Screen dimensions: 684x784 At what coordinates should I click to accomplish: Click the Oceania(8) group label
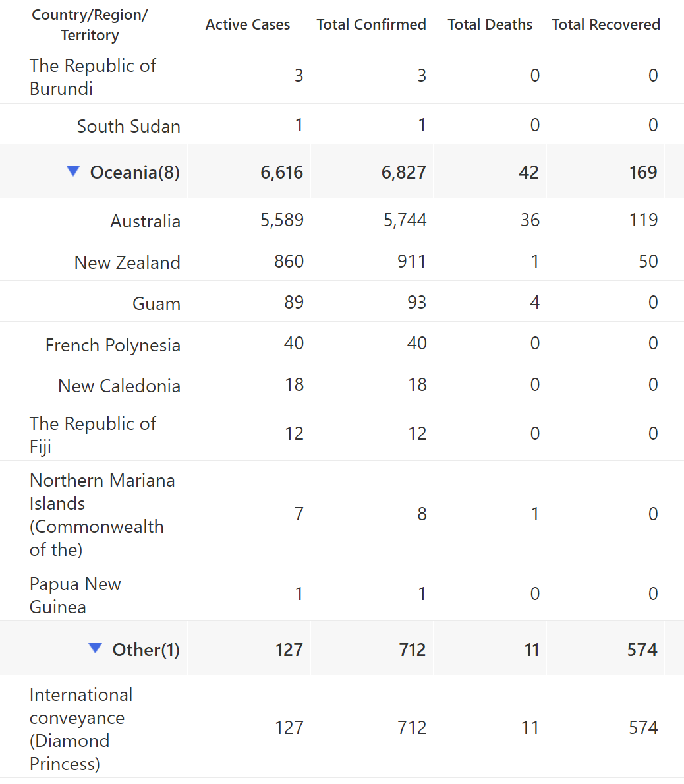click(x=135, y=172)
